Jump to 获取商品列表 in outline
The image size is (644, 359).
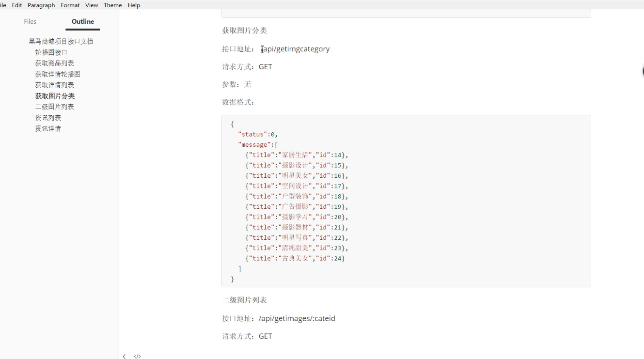[x=54, y=63]
